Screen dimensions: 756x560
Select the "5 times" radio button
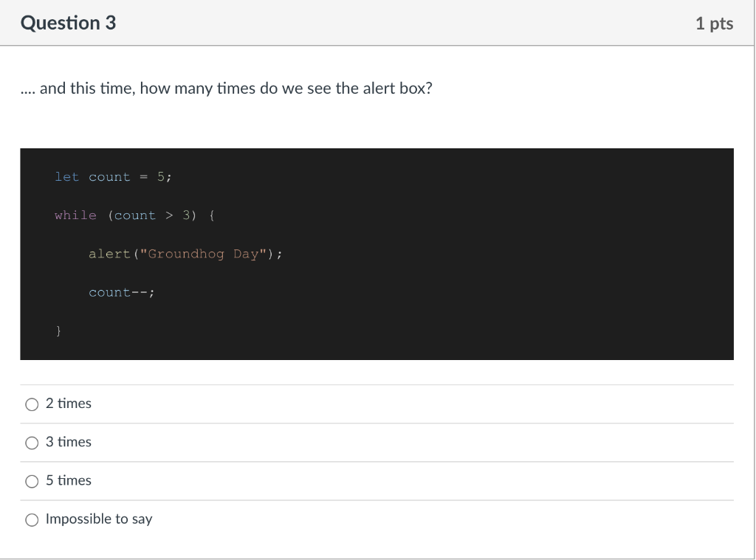coord(32,481)
